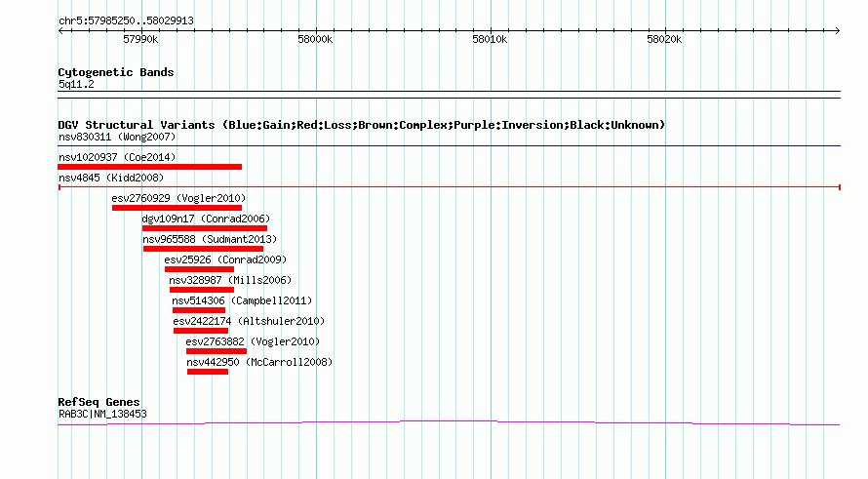
Task: Click the left arrow of the ruler
Action: 60,31
